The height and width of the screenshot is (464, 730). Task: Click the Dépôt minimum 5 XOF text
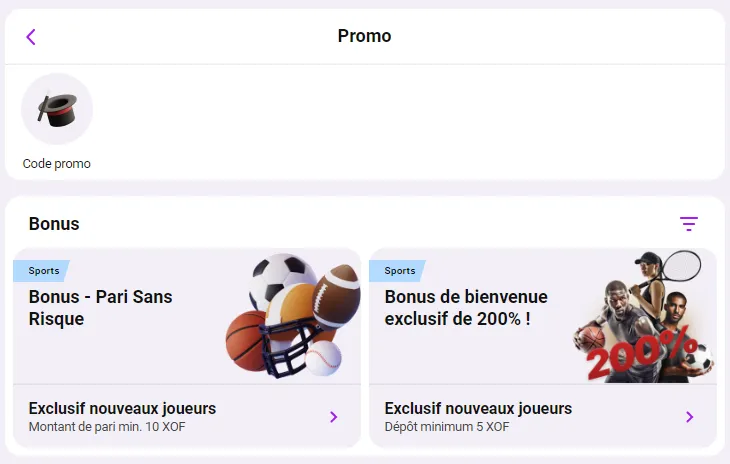click(447, 427)
